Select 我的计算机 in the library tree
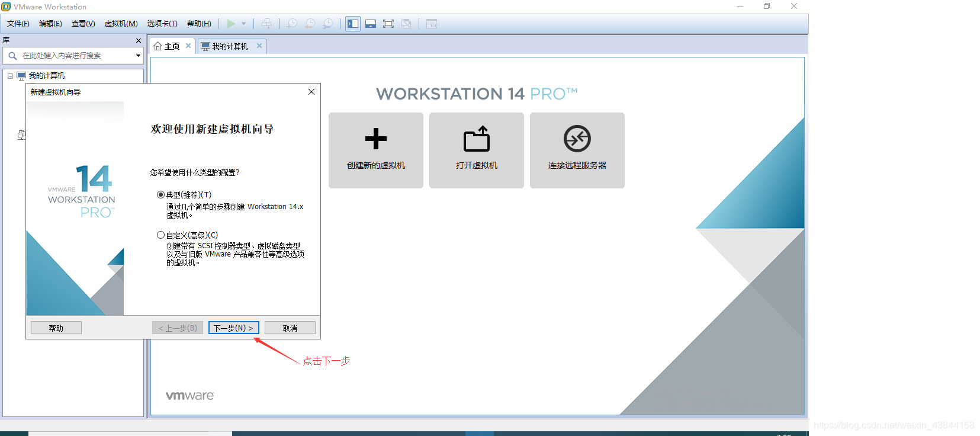 point(47,76)
